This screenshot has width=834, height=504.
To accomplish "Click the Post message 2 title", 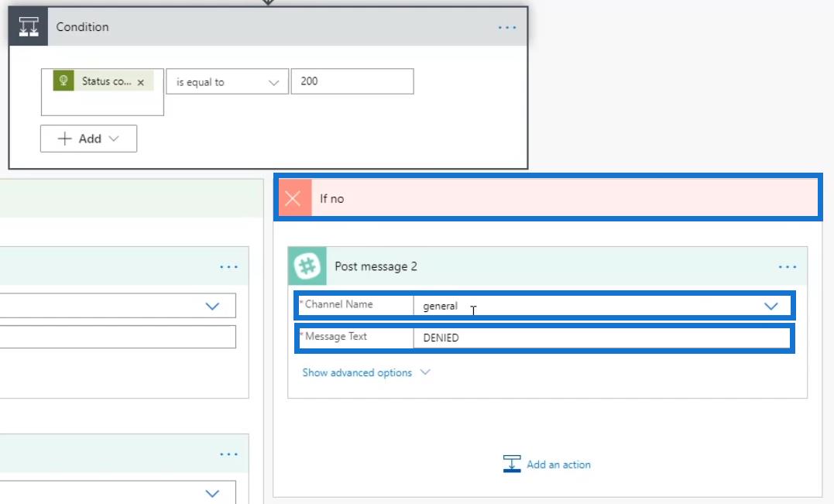I will [376, 266].
